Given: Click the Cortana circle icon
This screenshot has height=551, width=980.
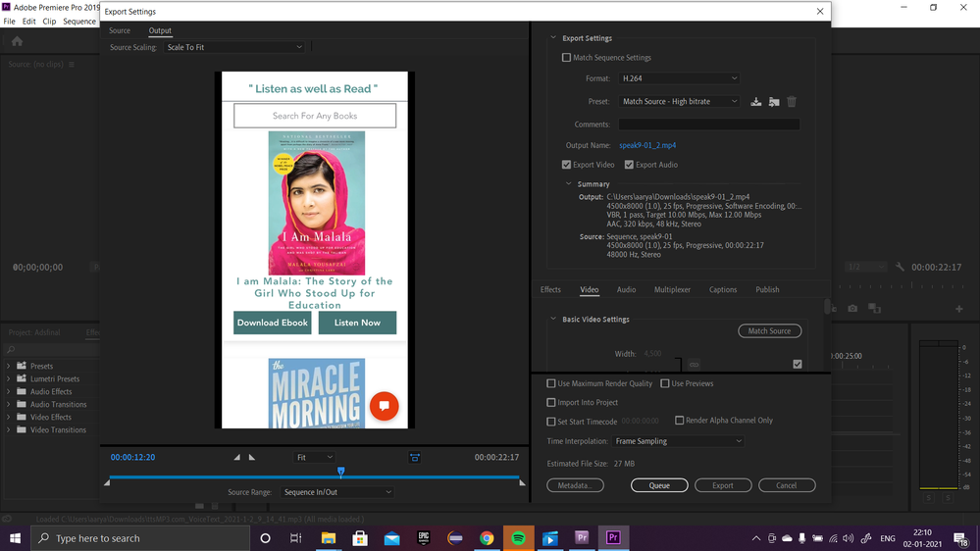Looking at the screenshot, I should tap(265, 538).
